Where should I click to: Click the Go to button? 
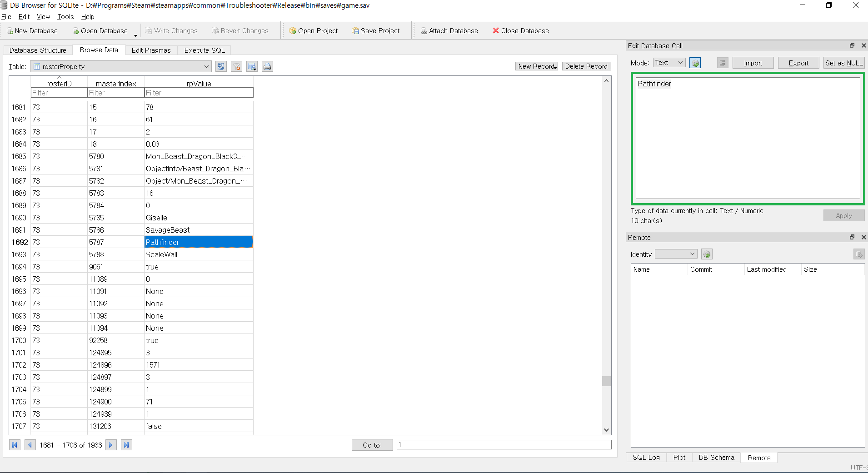coord(372,445)
